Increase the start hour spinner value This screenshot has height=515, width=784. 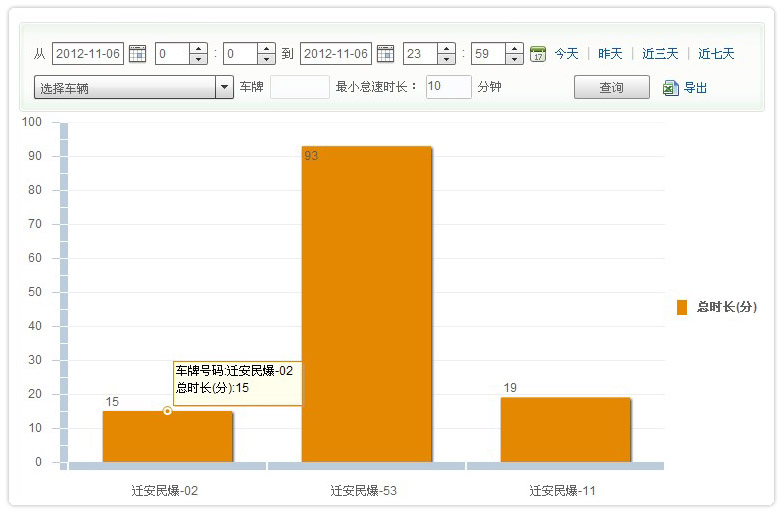click(198, 48)
